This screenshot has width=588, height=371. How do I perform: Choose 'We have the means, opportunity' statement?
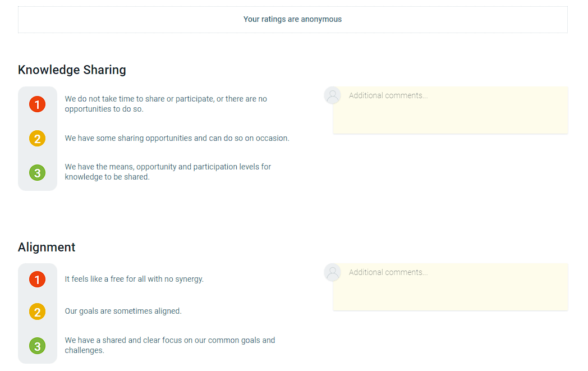[168, 172]
